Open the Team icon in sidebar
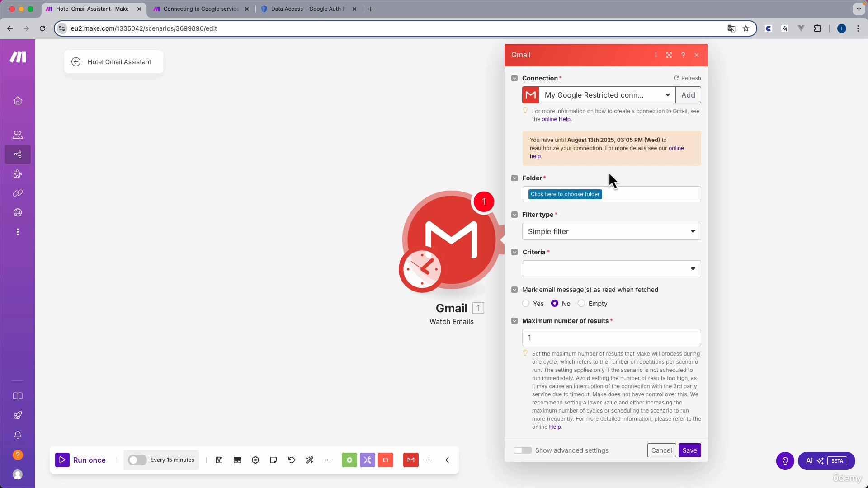The image size is (868, 488). (18, 135)
